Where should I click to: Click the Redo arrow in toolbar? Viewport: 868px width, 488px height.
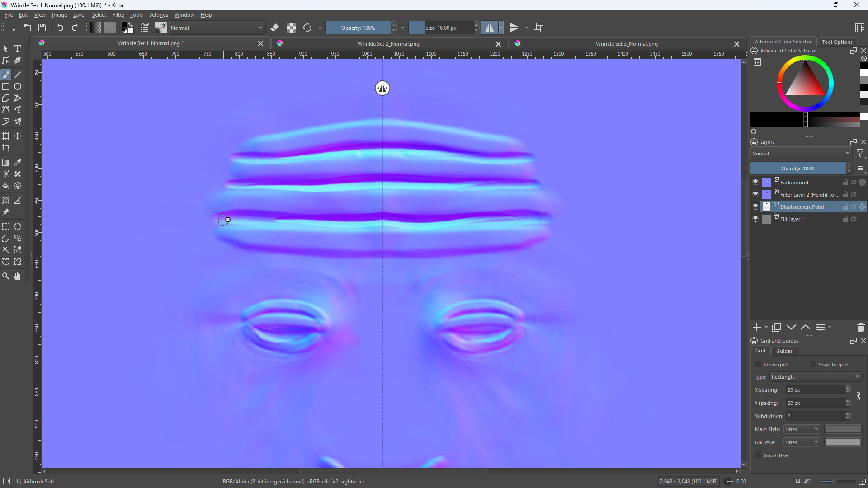tap(75, 28)
